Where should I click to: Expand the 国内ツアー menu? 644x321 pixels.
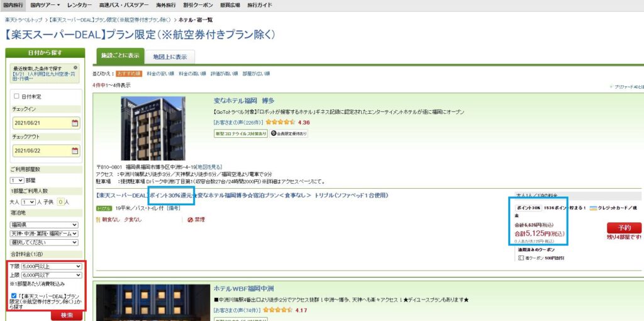[45, 5]
